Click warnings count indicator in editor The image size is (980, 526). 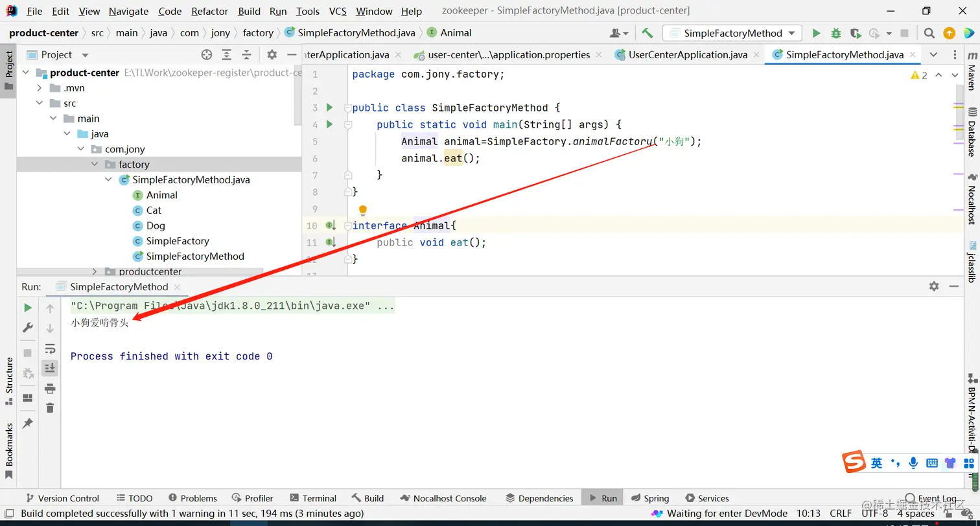(x=919, y=75)
